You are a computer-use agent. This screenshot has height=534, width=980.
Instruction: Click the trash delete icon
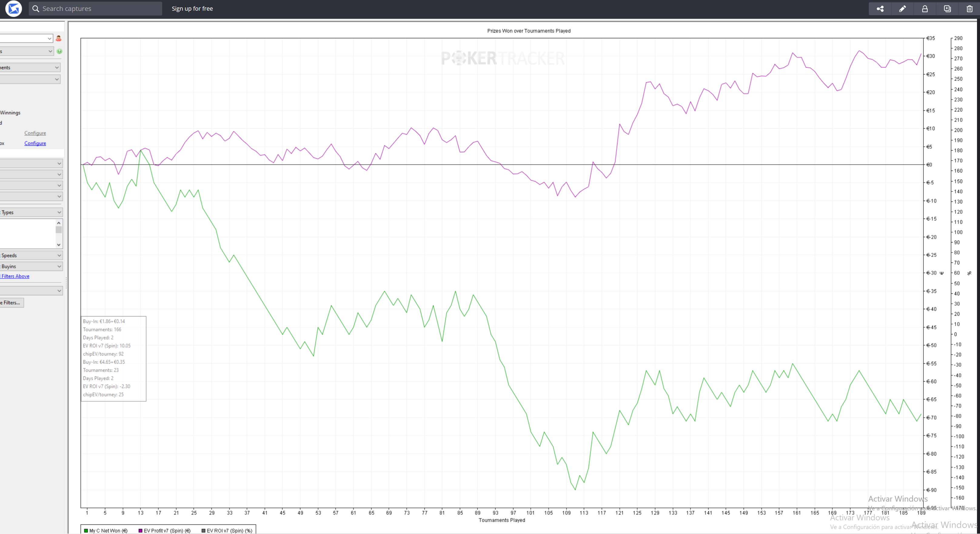969,9
